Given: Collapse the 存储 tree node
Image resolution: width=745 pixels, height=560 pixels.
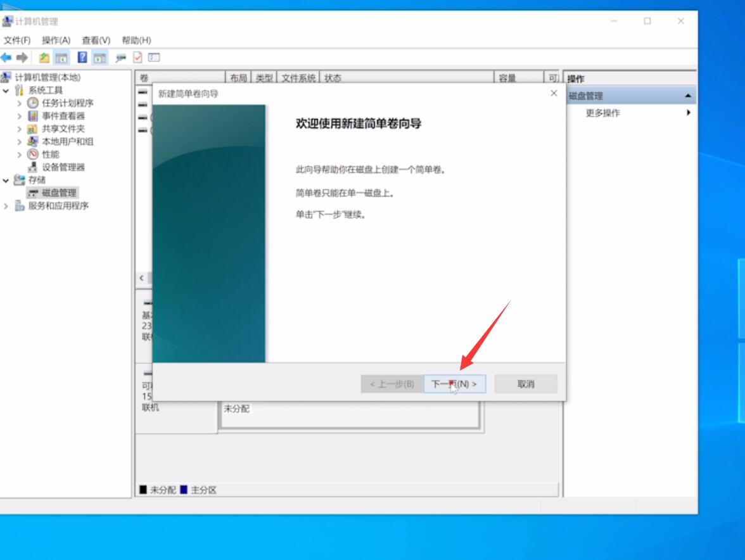Looking at the screenshot, I should [6, 180].
